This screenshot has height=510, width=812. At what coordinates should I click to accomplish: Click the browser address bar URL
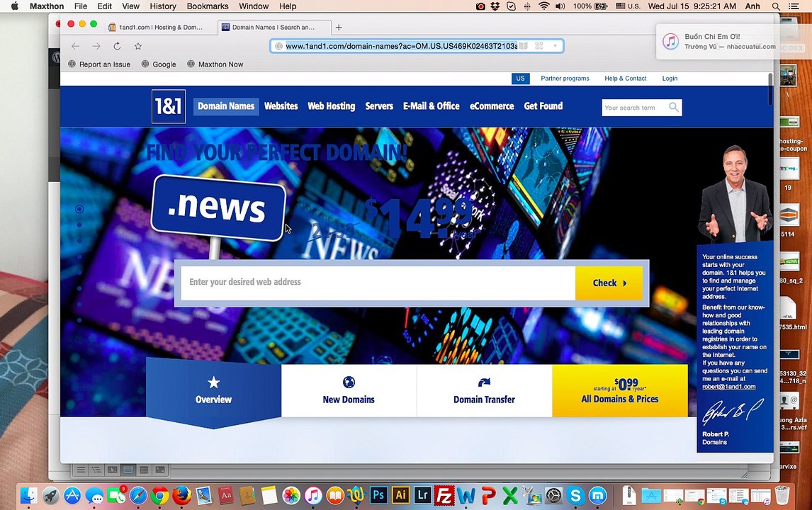point(401,46)
